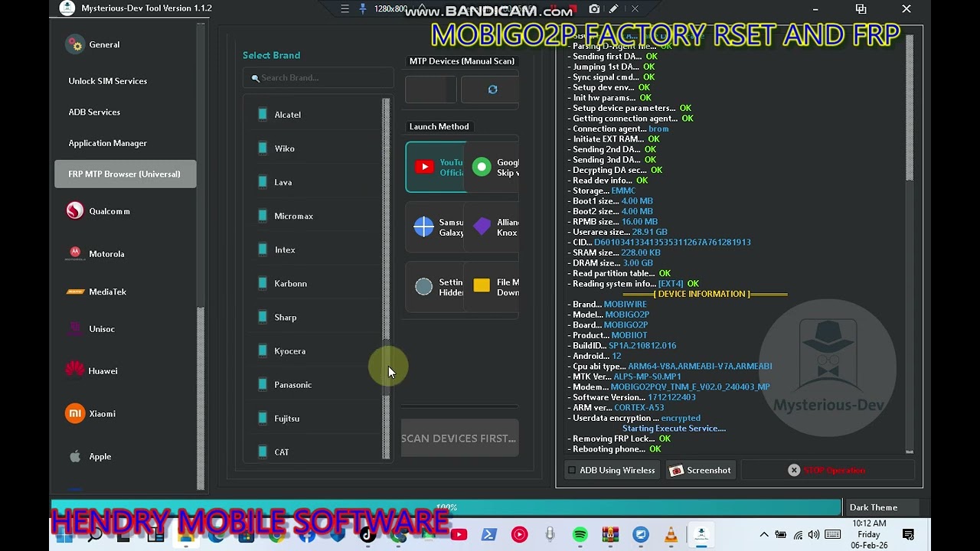Select Fujitsu in the brand list
This screenshot has height=551, width=980.
click(x=314, y=418)
